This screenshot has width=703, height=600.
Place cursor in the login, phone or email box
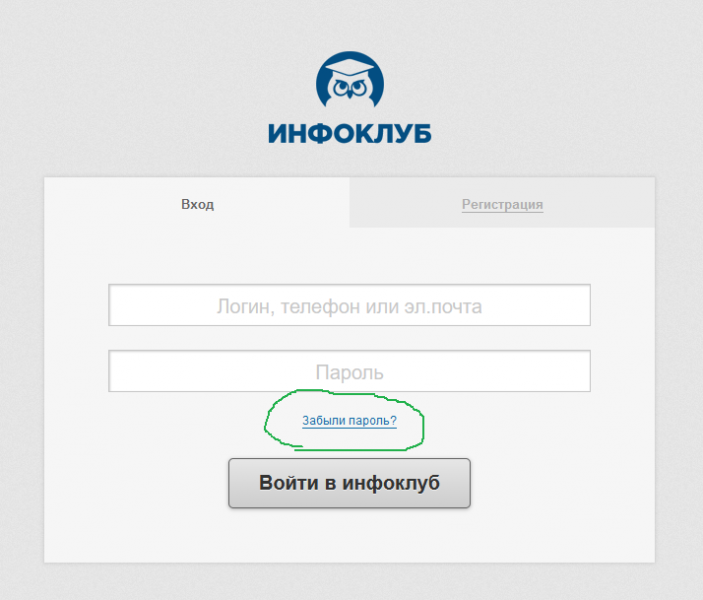tap(349, 305)
